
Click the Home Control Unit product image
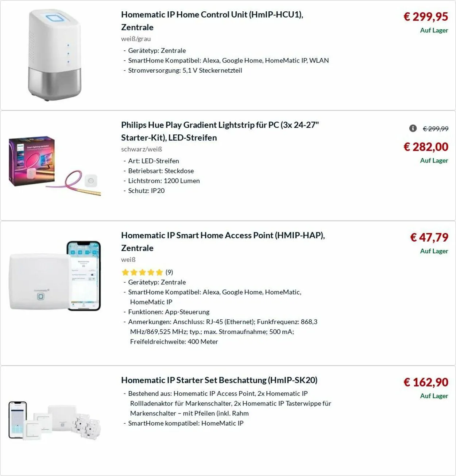(55, 55)
